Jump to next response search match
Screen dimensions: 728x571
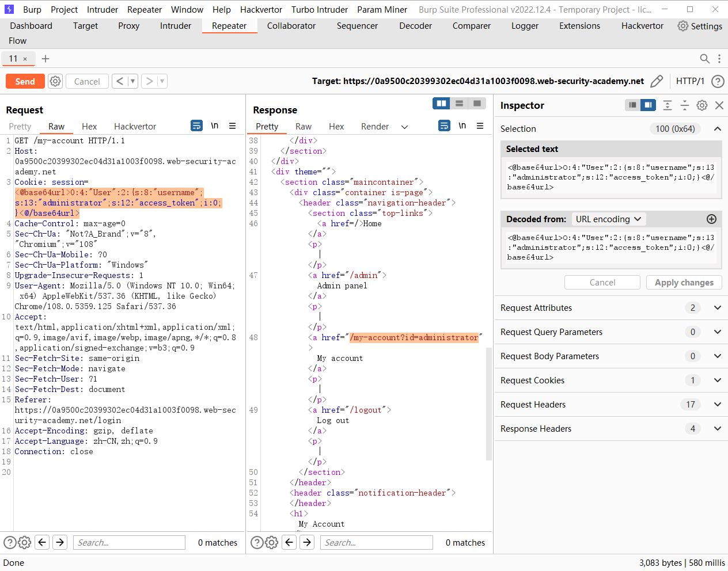(308, 542)
